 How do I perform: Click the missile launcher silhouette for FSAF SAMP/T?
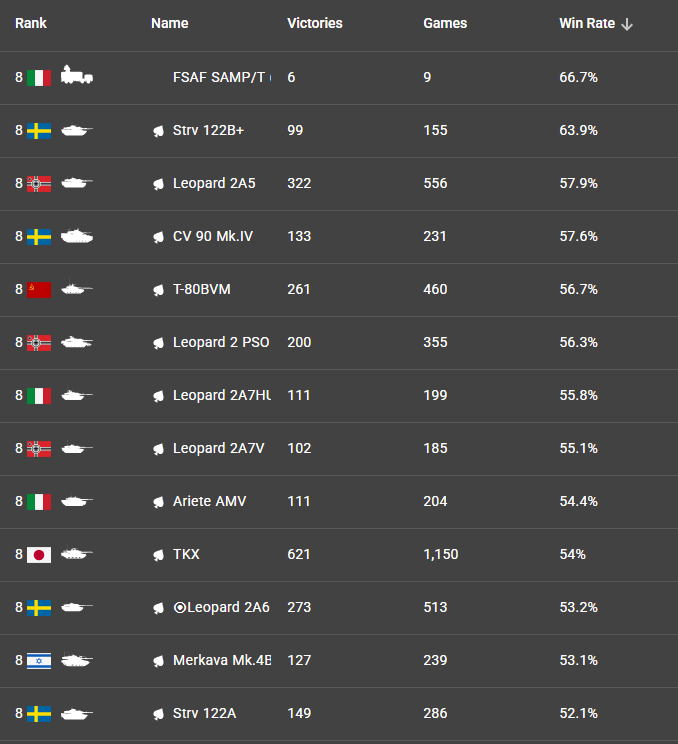(x=77, y=76)
